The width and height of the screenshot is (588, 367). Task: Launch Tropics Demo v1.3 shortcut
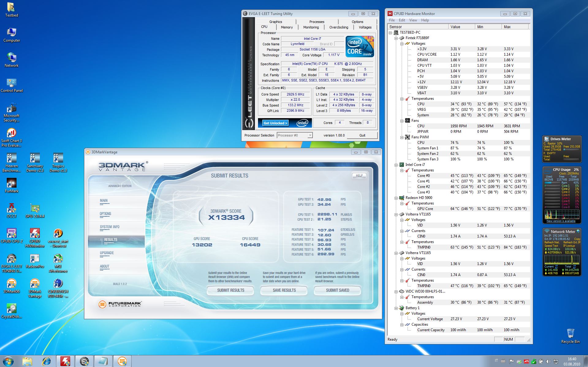(x=58, y=163)
